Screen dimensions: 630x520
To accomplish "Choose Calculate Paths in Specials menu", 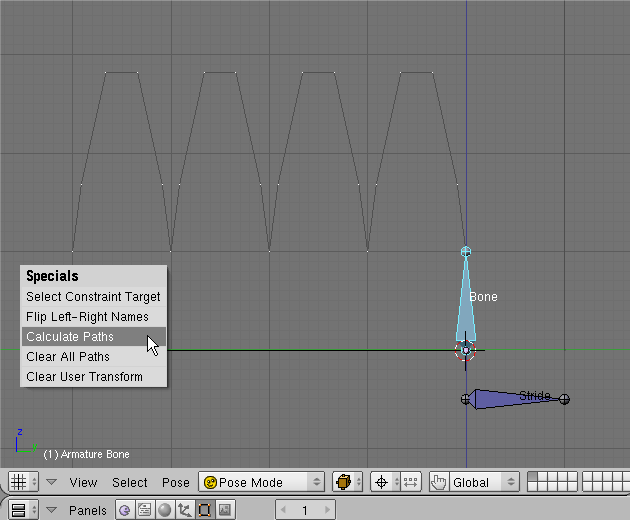I will 94,337.
